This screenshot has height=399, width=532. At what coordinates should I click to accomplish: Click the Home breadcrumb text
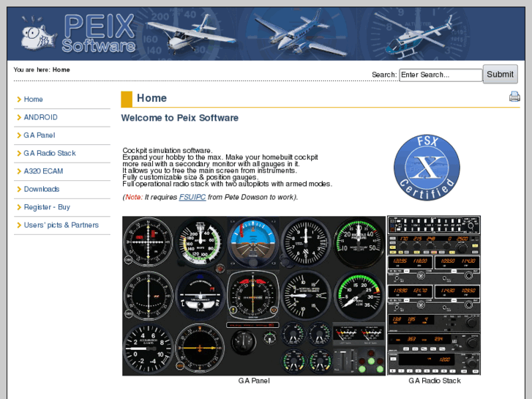61,70
